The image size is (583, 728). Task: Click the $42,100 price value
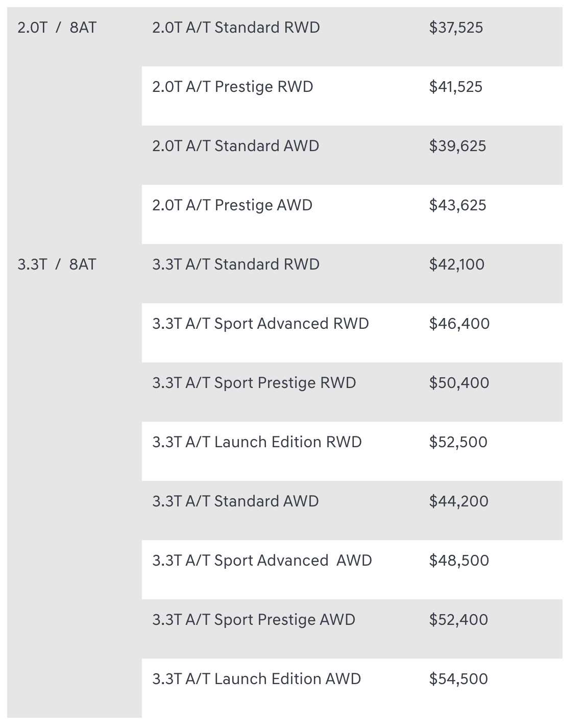tap(457, 264)
